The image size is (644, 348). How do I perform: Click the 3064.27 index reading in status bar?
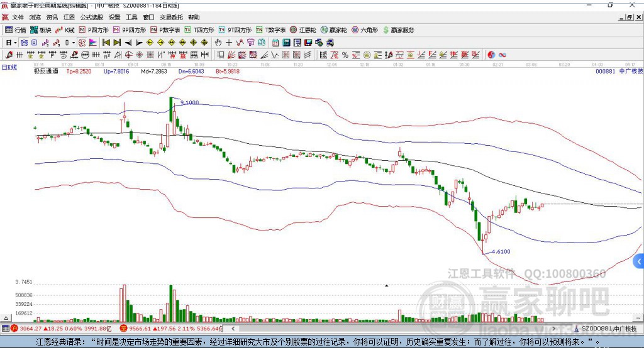point(30,329)
